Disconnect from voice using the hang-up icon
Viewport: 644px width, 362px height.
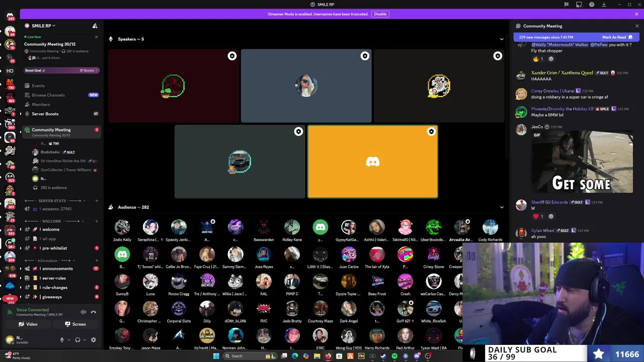(93, 312)
